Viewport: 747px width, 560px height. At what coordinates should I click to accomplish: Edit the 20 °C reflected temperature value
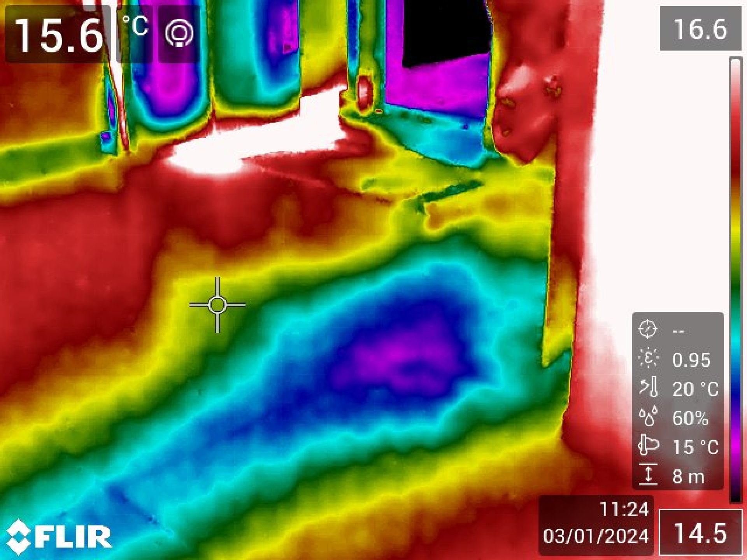tap(695, 389)
